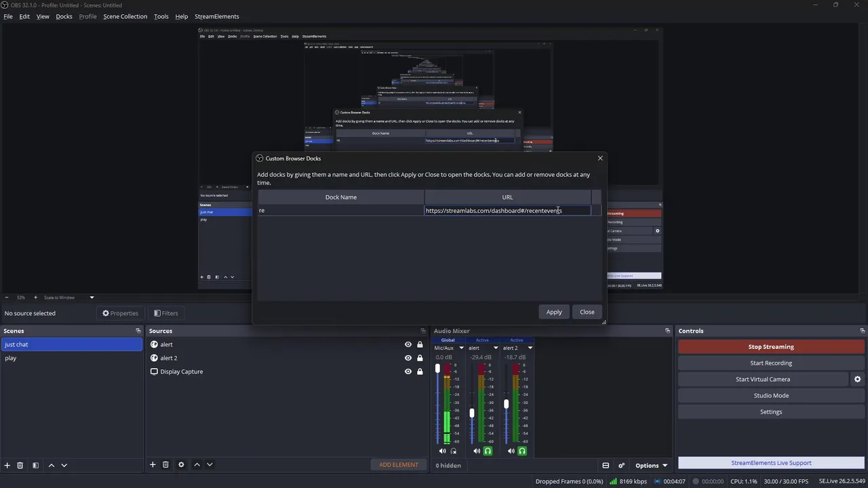This screenshot has width=868, height=488.
Task: Click Stop Streaming
Action: 771,346
